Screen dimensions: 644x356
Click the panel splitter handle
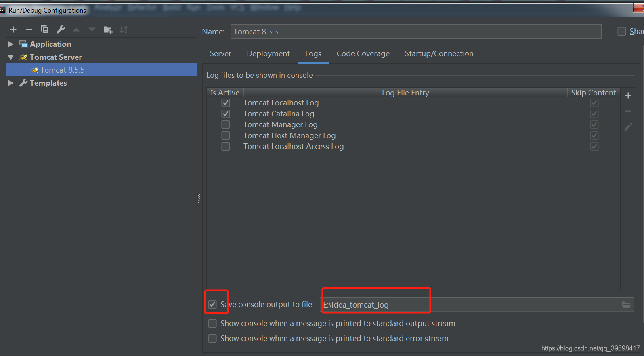coord(199,198)
